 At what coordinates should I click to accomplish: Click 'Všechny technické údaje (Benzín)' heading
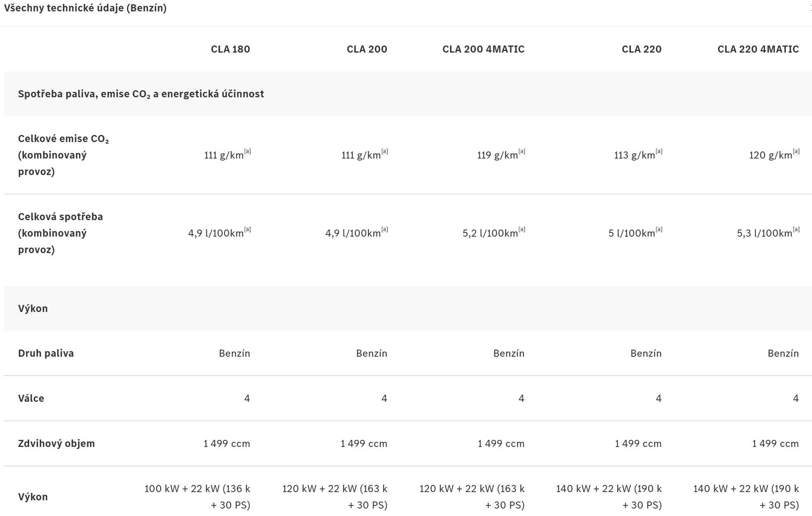click(85, 8)
